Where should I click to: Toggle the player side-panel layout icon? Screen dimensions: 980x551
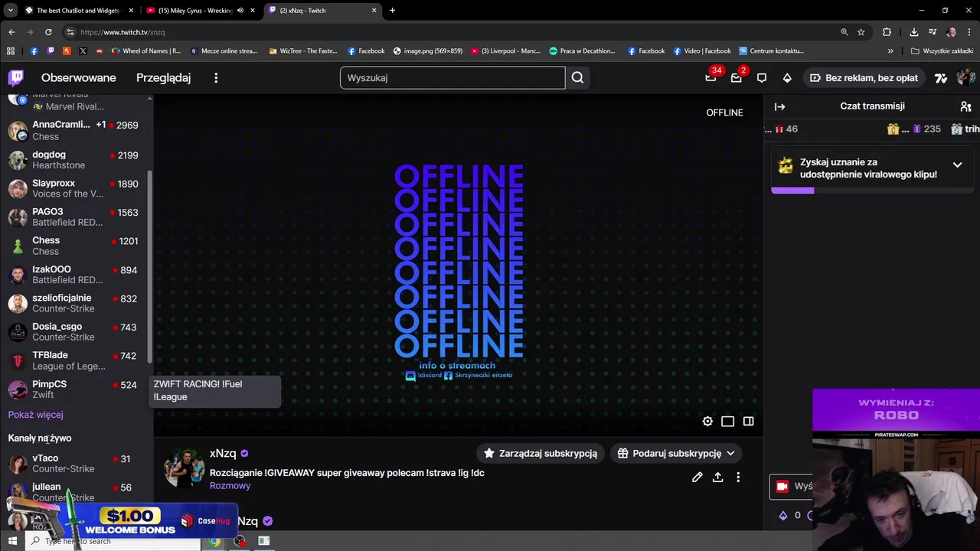748,421
